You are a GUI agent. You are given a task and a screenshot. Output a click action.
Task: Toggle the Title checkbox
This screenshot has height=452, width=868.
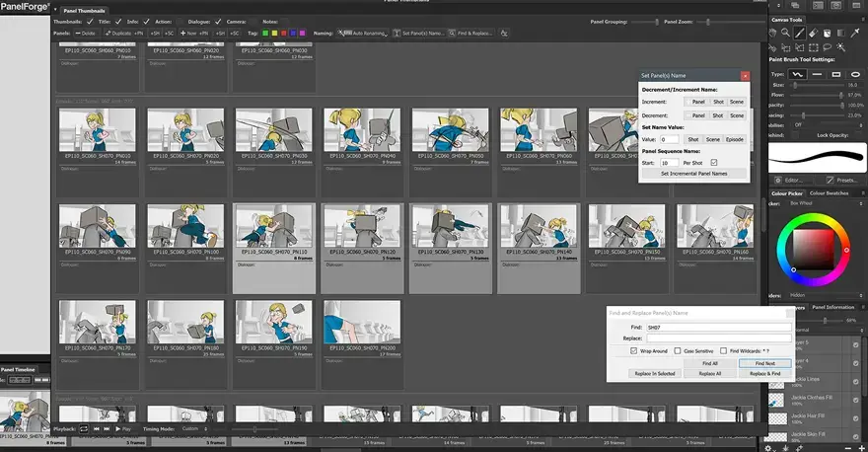pyautogui.click(x=118, y=22)
